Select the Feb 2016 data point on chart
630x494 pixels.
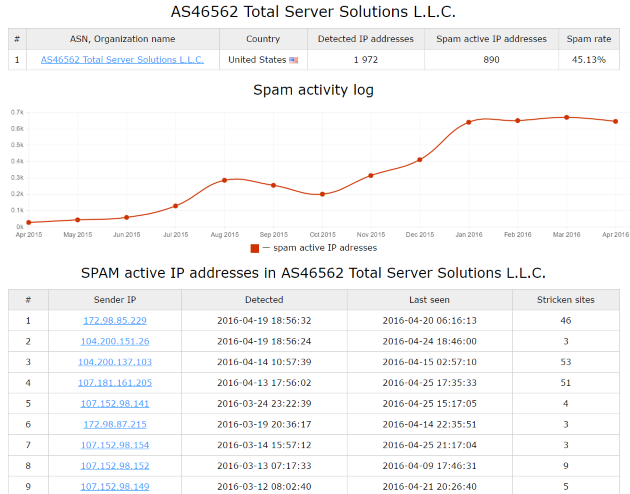[518, 121]
